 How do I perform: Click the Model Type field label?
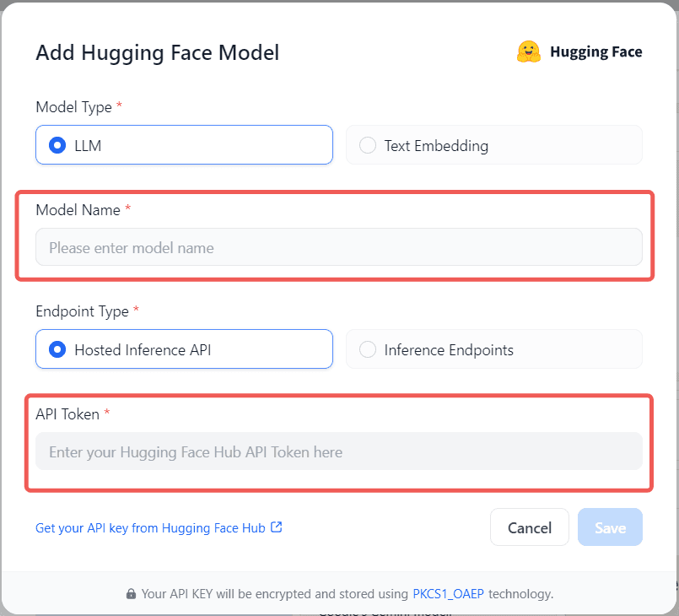(x=73, y=107)
